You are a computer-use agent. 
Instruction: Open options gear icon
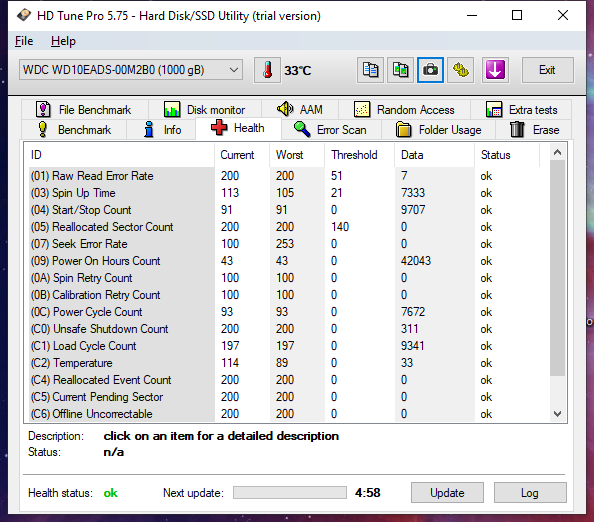pyautogui.click(x=461, y=70)
